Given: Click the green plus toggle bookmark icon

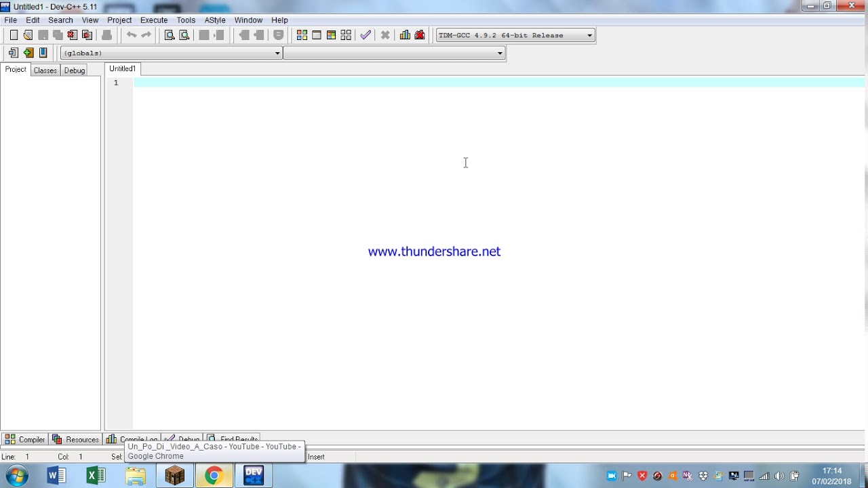Looking at the screenshot, I should (28, 53).
